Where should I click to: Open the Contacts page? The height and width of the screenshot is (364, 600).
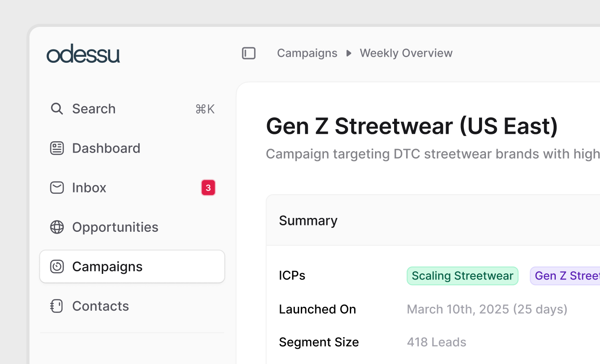132,306
